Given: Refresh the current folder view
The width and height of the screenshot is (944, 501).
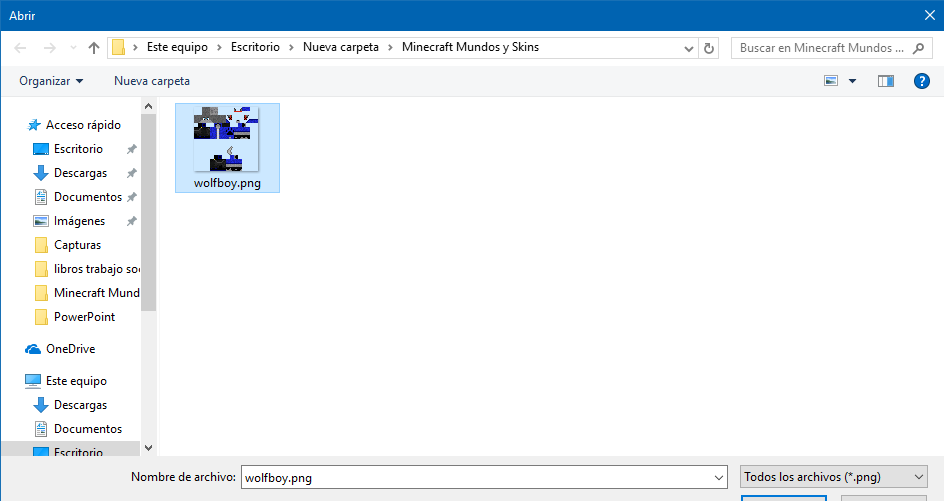Looking at the screenshot, I should click(710, 48).
